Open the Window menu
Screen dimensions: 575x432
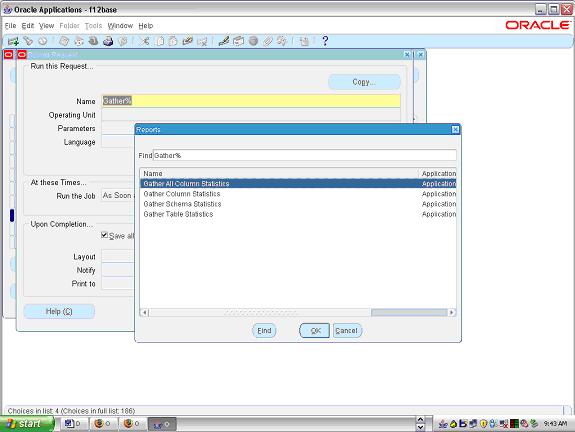coord(120,26)
